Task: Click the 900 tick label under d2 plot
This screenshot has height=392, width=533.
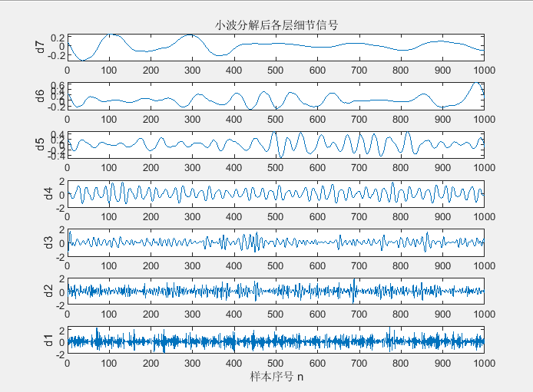Action: pyautogui.click(x=442, y=315)
